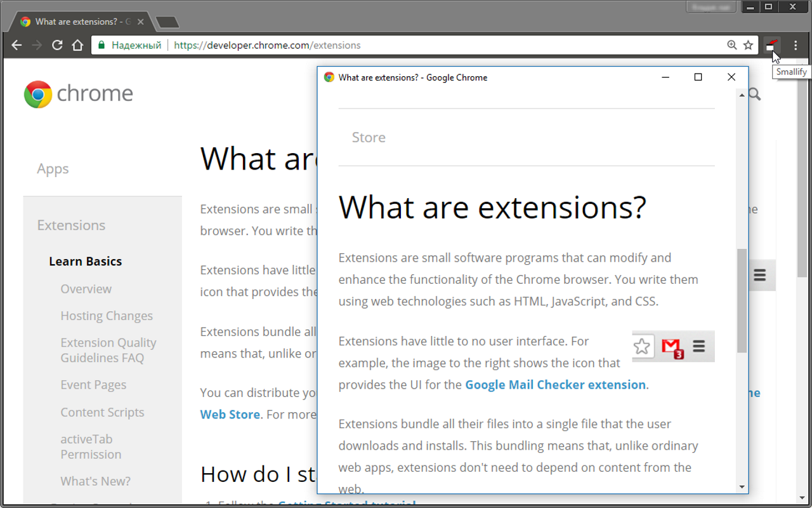Expand the Extensions section in the sidebar
This screenshot has height=508, width=812.
coord(71,225)
